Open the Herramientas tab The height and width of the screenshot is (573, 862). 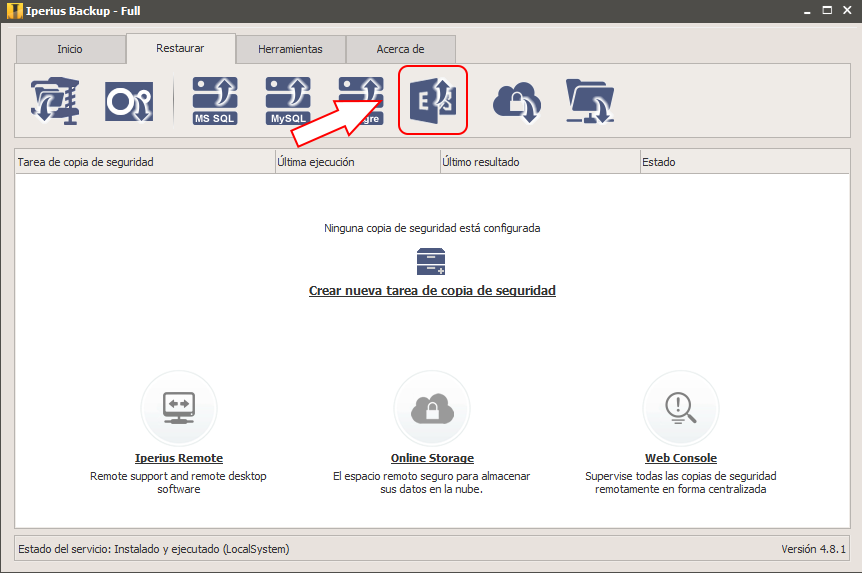click(291, 49)
